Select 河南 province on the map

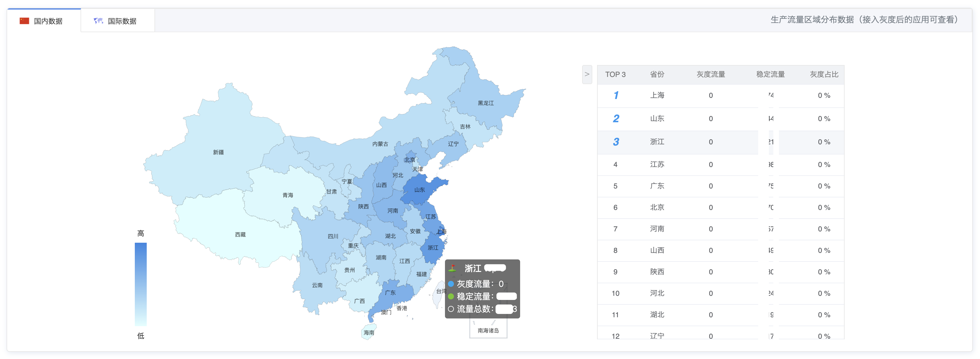(x=392, y=211)
